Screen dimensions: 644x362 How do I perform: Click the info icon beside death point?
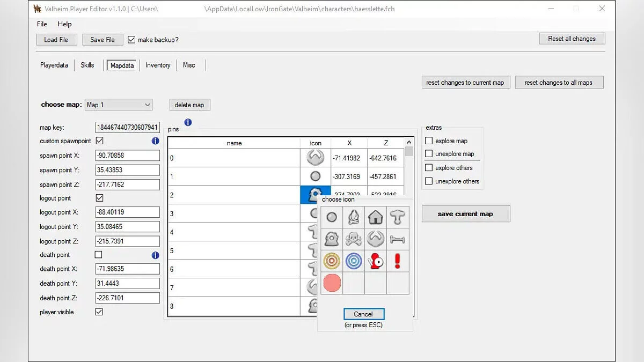(155, 255)
